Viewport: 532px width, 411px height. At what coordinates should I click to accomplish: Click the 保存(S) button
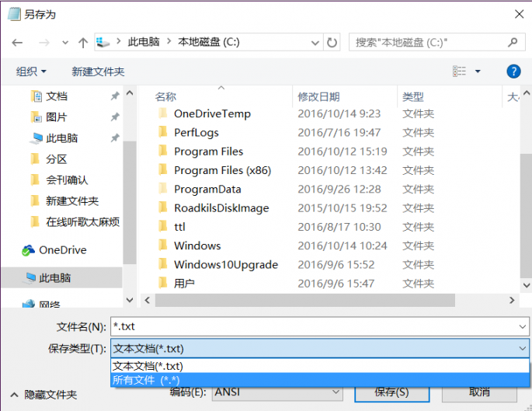point(392,393)
